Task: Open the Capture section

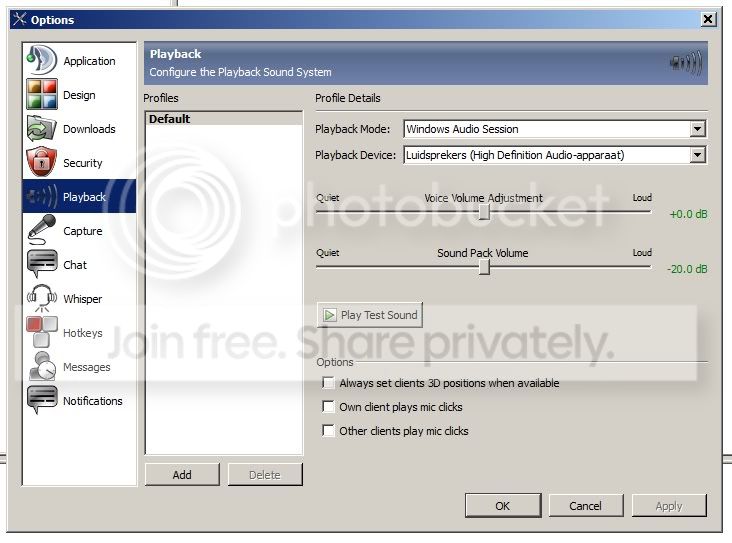Action: (83, 231)
